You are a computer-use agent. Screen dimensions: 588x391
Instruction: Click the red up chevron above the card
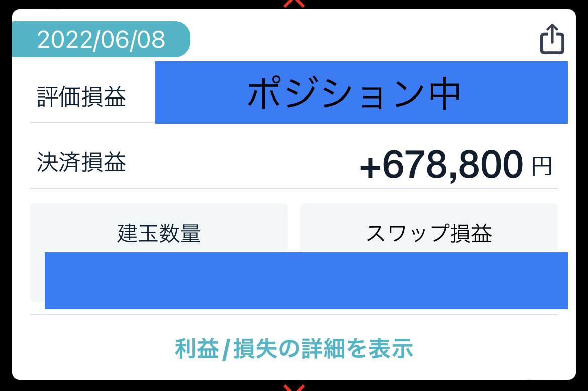(294, 4)
